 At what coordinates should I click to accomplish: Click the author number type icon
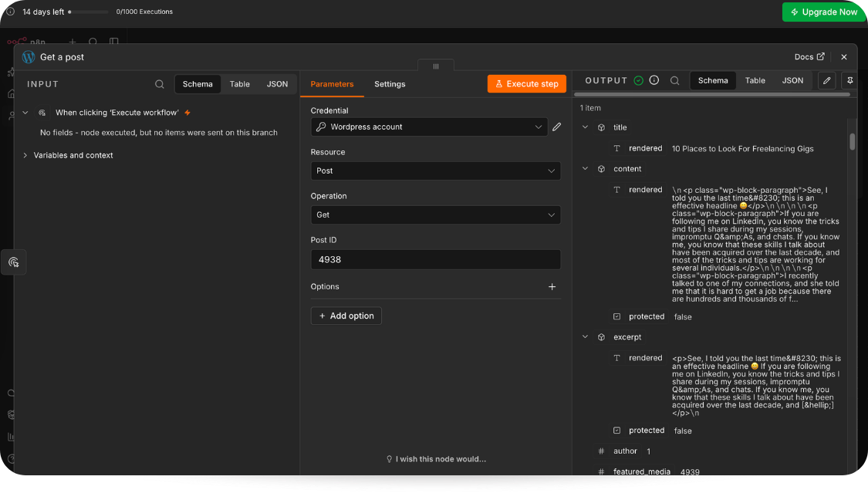point(601,451)
